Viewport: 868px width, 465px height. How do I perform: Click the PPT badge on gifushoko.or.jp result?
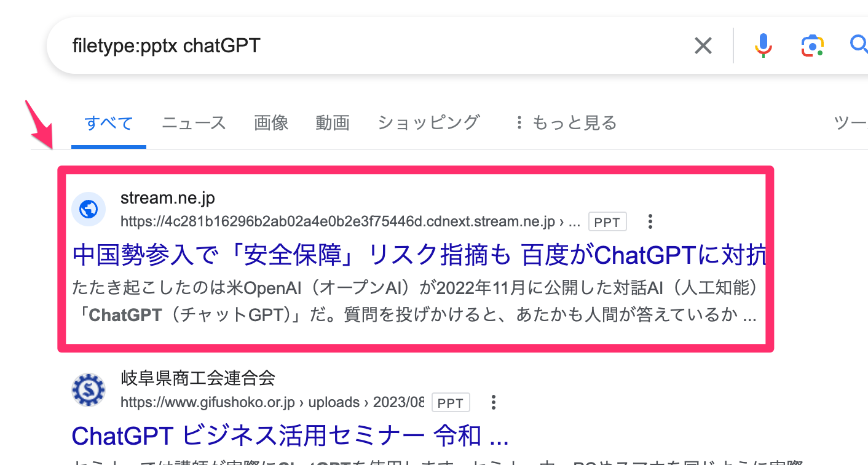coord(451,403)
